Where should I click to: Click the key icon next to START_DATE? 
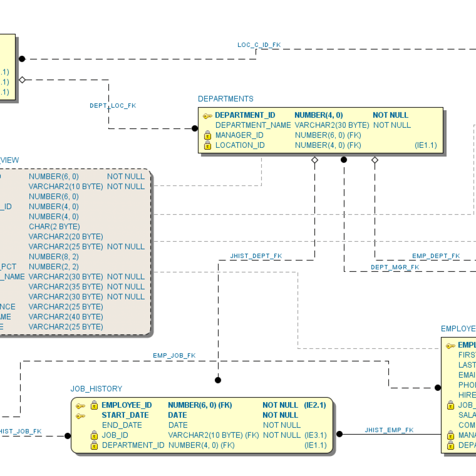coord(80,415)
